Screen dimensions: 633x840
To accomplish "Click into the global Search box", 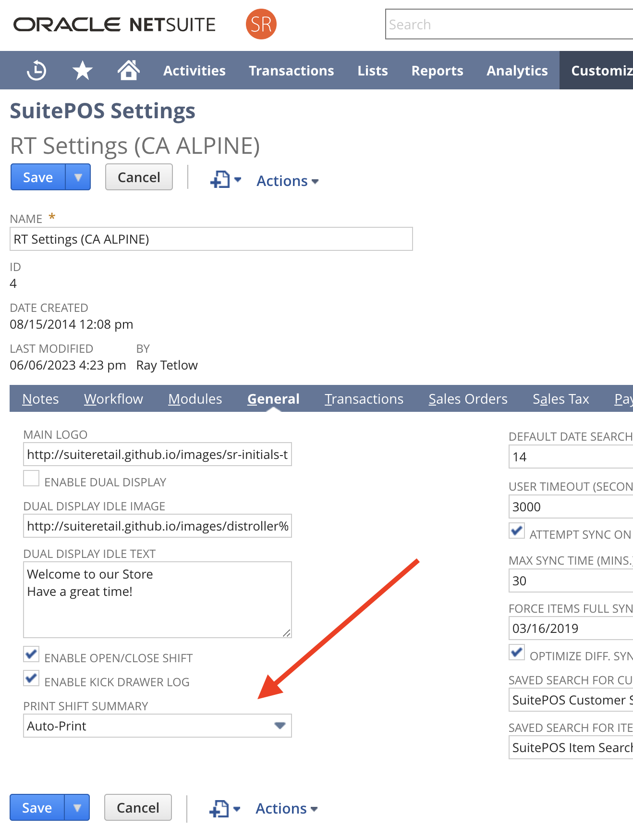I will pos(509,24).
